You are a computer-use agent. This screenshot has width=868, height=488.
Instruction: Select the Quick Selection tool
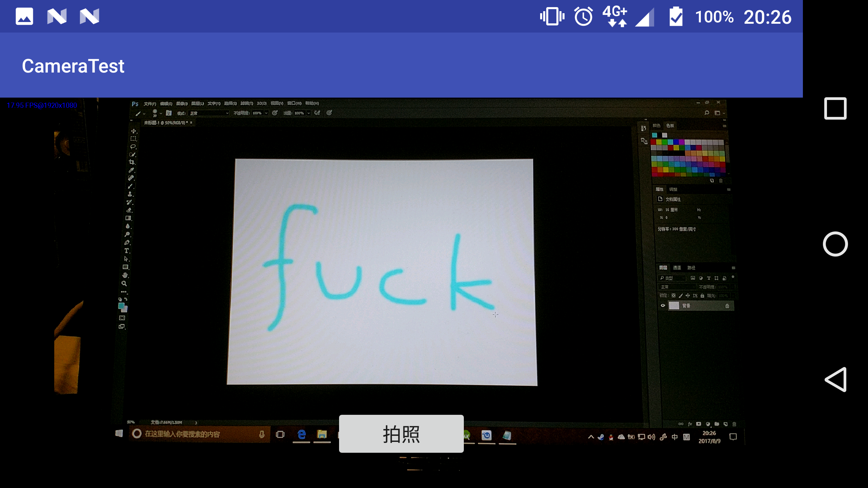pos(132,155)
